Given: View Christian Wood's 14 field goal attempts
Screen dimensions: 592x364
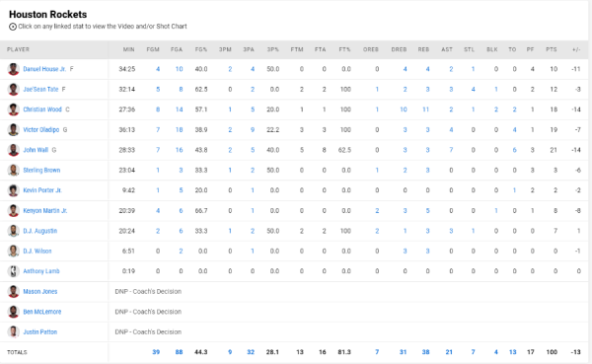Looking at the screenshot, I should (x=179, y=109).
